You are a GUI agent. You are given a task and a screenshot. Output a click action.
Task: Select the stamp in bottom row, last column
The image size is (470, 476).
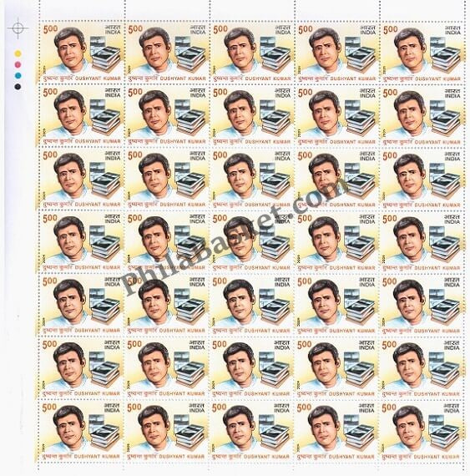422,431
